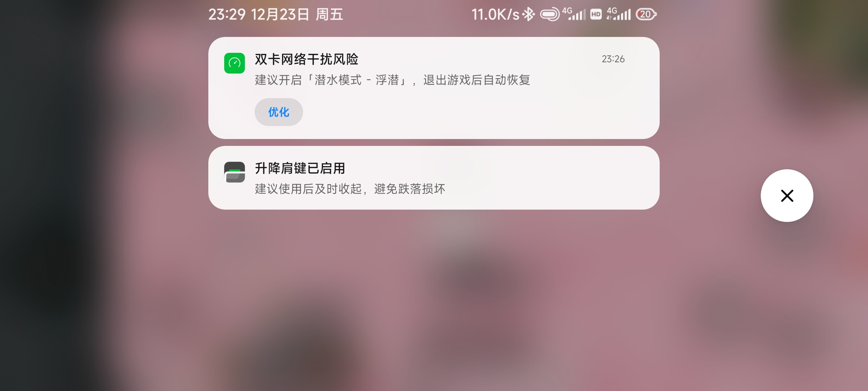Open the 升降肩键已启用 notification title
The image size is (868, 391).
coord(300,168)
